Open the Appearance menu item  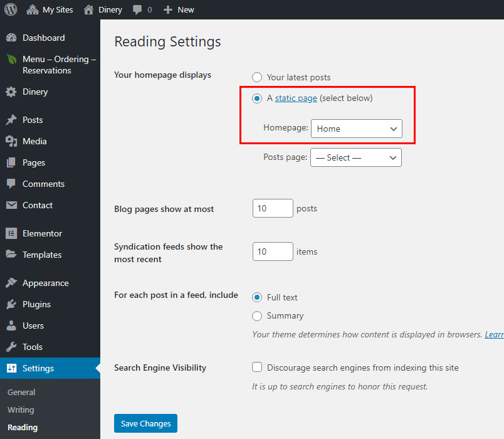[x=45, y=283]
